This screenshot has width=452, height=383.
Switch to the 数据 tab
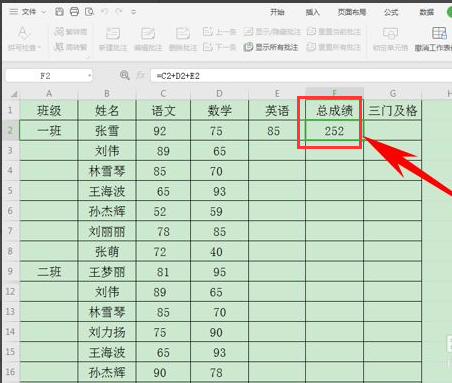tap(426, 12)
